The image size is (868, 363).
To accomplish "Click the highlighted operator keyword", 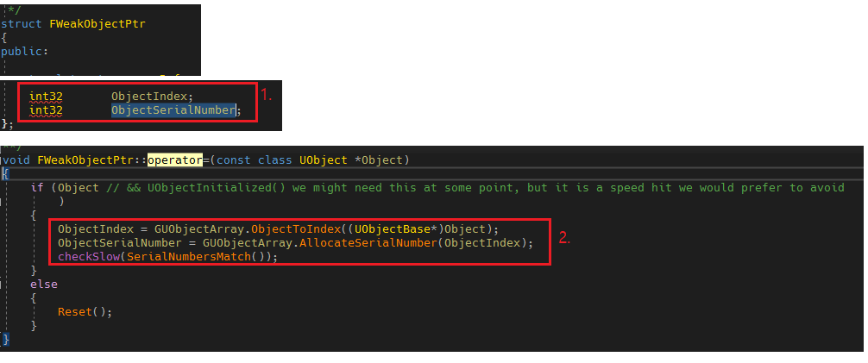I will [174, 160].
